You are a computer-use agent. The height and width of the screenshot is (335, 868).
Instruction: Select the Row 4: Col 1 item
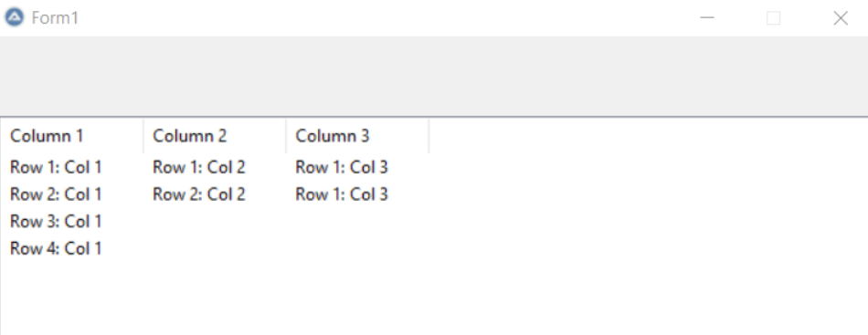click(x=56, y=248)
